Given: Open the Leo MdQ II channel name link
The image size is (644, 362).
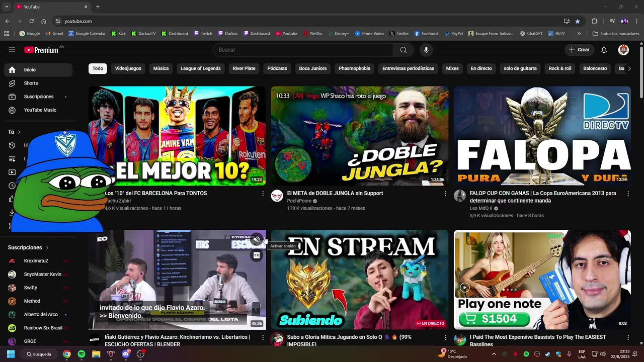Looking at the screenshot, I should coord(481,208).
